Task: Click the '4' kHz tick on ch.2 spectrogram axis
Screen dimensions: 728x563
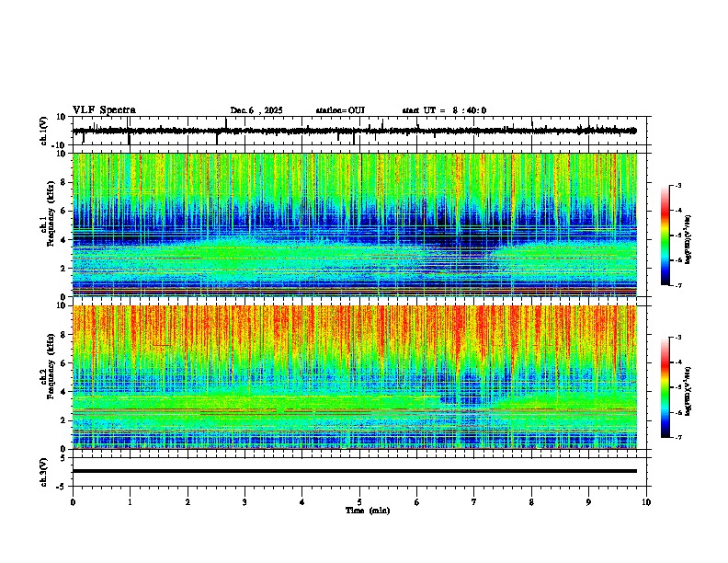Action: tap(64, 392)
